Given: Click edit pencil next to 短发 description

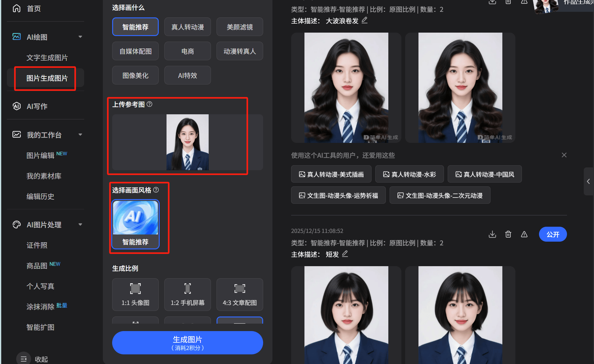Looking at the screenshot, I should (x=345, y=254).
